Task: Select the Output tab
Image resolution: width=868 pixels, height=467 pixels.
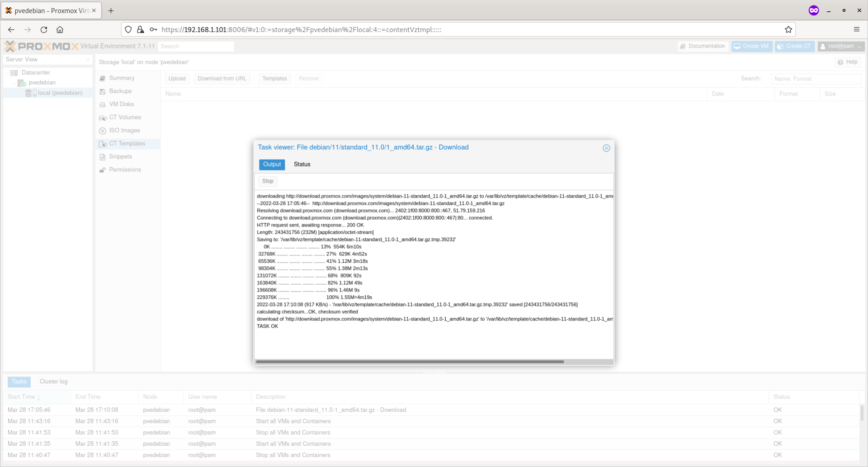Action: point(272,165)
